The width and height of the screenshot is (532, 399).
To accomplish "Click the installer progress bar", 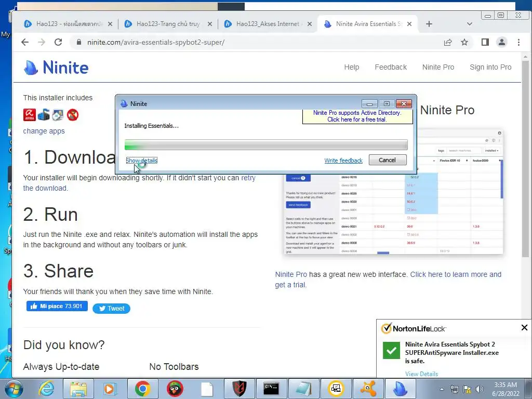I will point(266,144).
